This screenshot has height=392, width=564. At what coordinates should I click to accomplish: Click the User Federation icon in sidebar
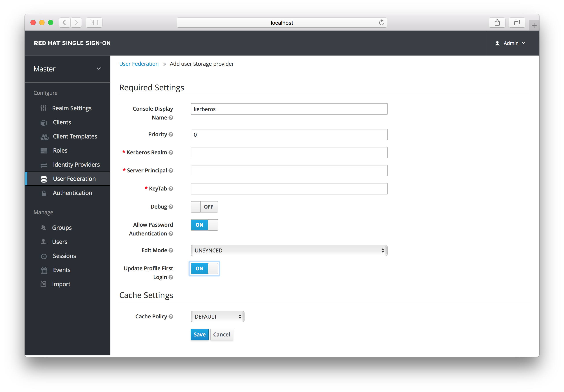pyautogui.click(x=44, y=179)
